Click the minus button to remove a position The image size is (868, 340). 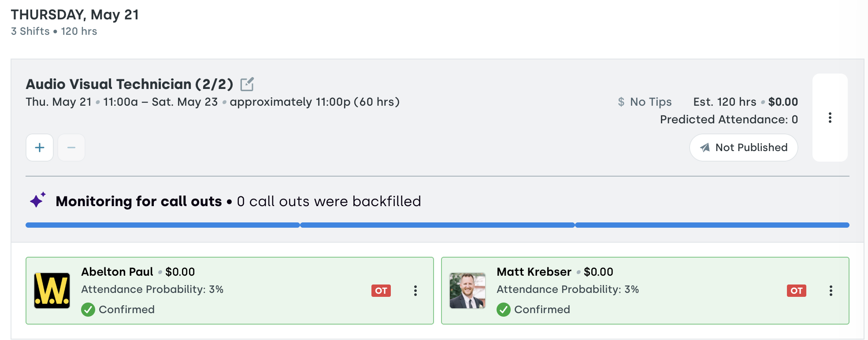(x=71, y=148)
